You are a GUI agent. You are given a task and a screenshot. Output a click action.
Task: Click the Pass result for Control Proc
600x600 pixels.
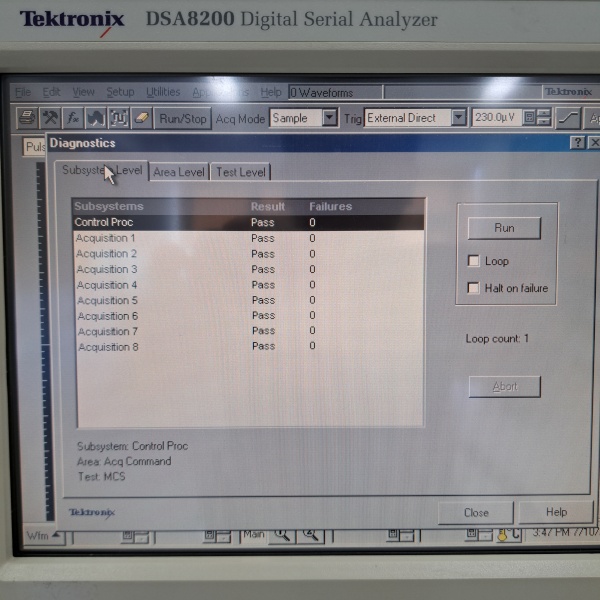pyautogui.click(x=262, y=222)
